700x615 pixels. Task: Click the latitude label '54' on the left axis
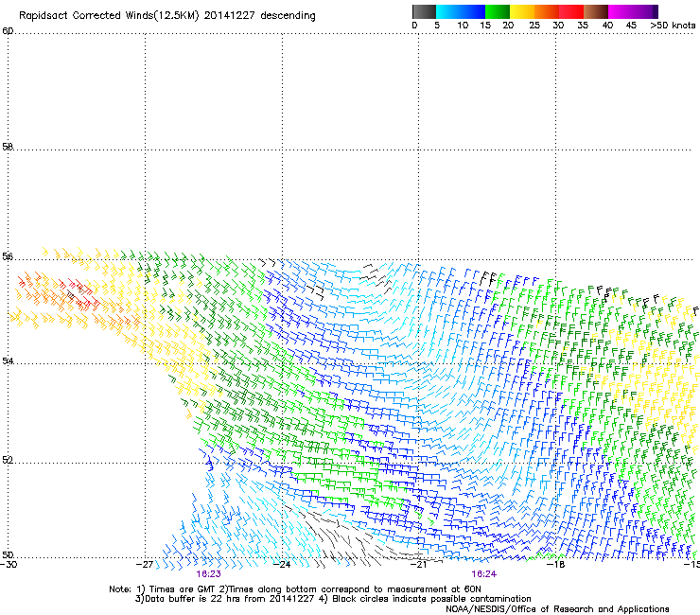tap(8, 360)
